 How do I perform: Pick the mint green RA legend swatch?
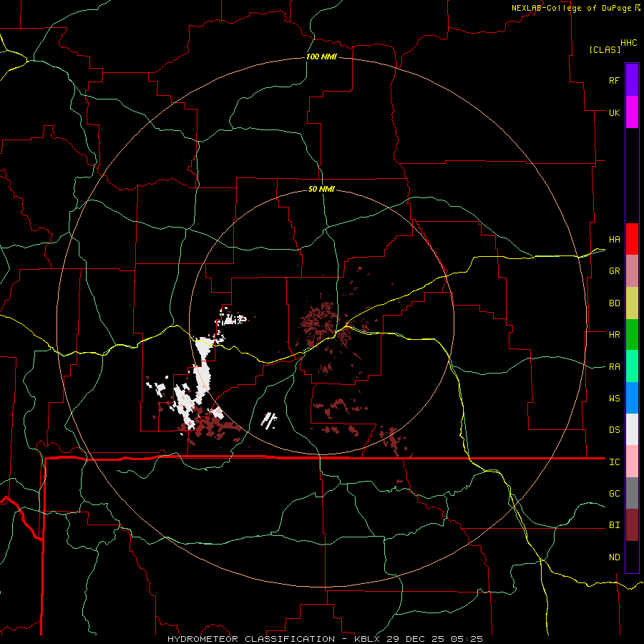click(x=632, y=366)
